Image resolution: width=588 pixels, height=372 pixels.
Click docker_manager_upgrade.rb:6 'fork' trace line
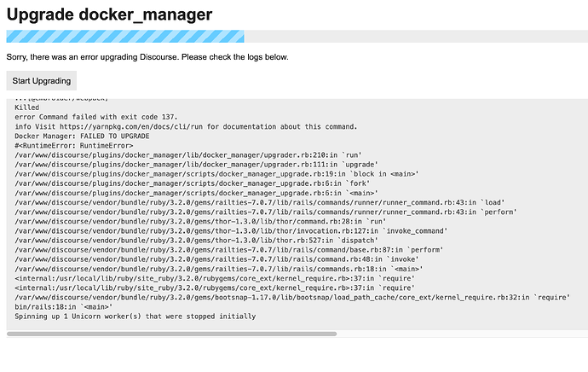[193, 183]
